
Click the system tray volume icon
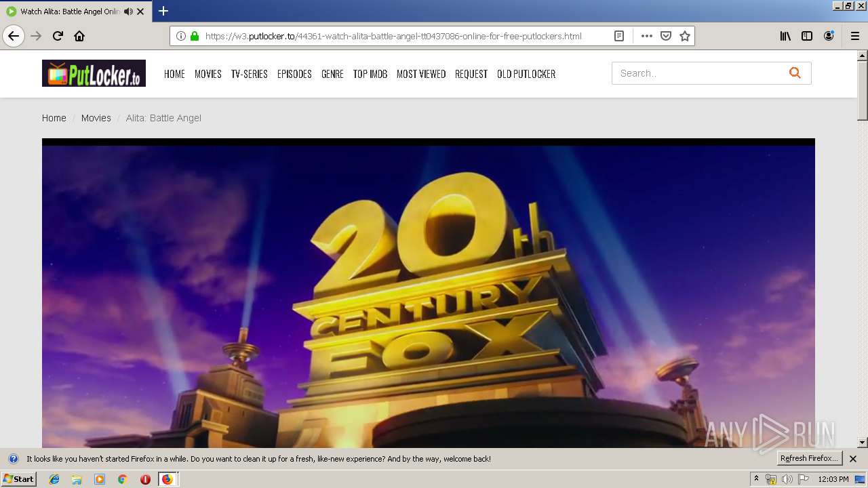click(x=787, y=479)
